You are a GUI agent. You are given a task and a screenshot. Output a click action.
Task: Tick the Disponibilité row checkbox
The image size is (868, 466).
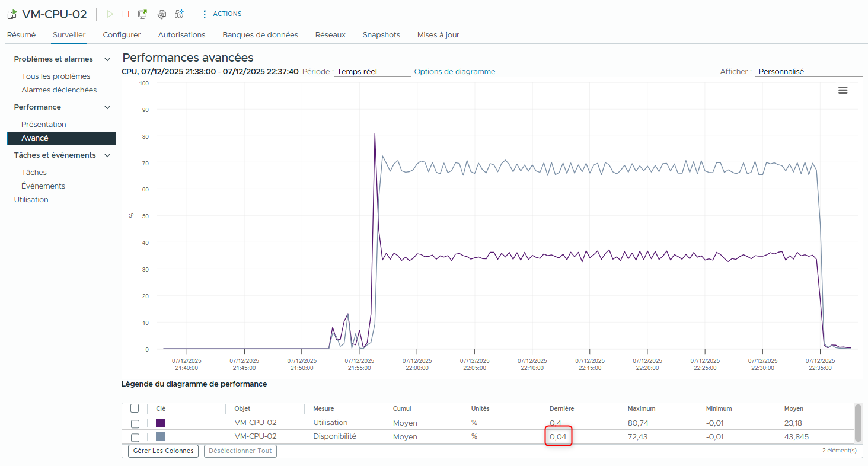[x=135, y=437]
